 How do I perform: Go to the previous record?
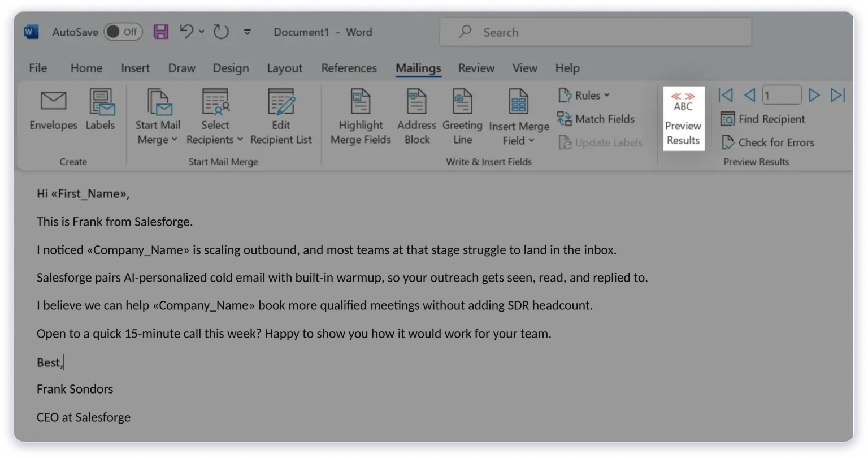(x=750, y=95)
